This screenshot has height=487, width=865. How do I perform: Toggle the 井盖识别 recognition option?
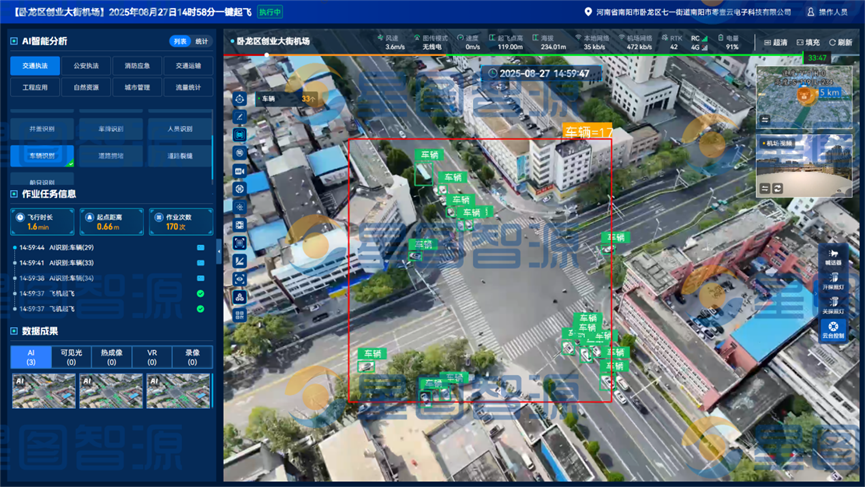click(x=42, y=129)
